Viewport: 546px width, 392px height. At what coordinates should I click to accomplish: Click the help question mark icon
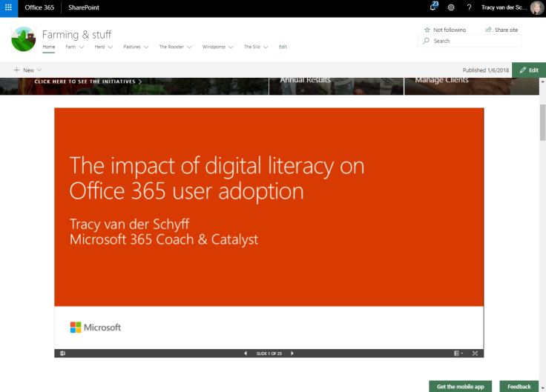(469, 7)
